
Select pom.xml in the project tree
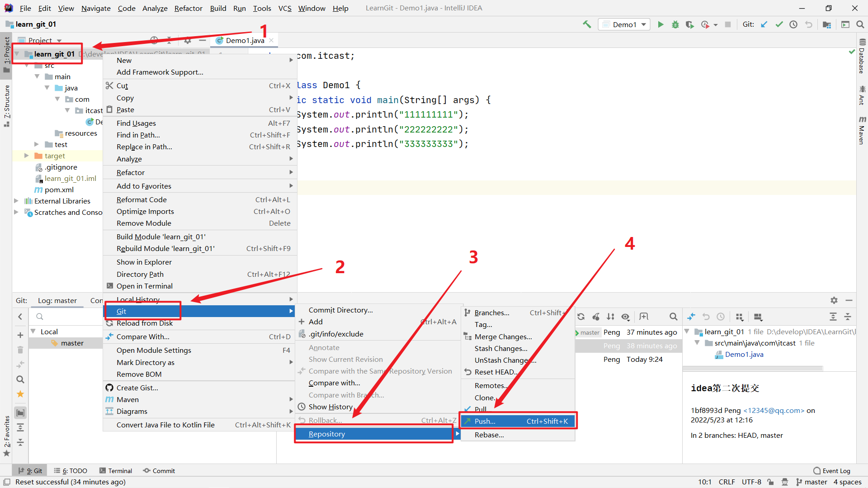(59, 190)
